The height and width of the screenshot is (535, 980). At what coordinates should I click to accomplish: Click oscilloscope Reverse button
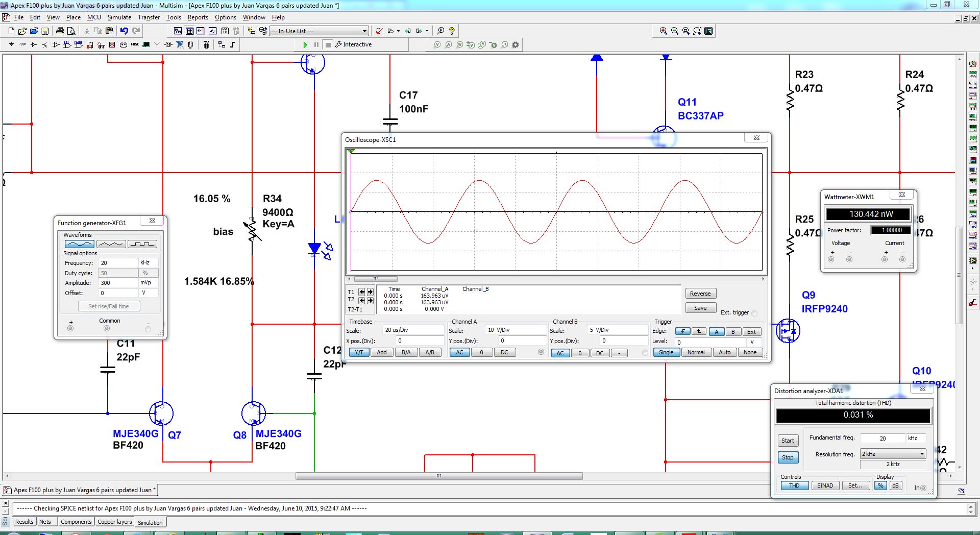700,294
